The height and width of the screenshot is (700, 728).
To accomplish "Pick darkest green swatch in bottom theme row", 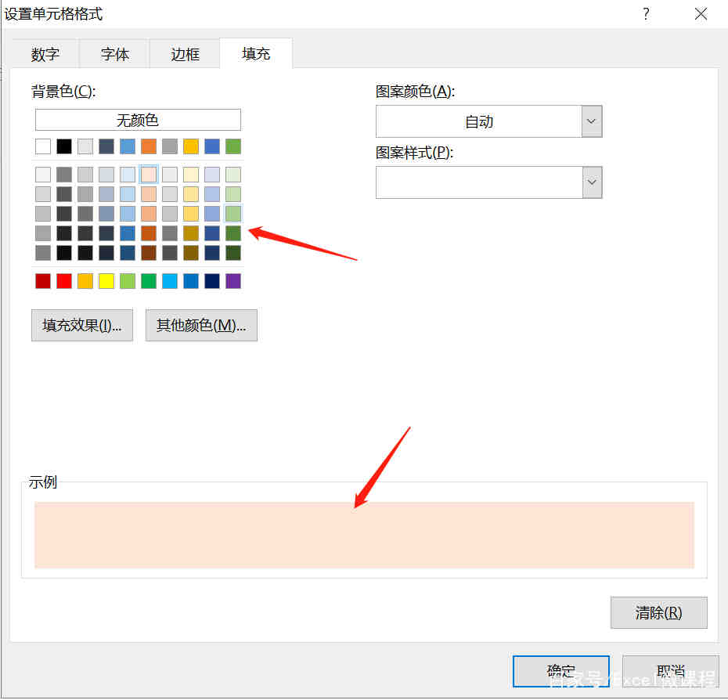I will (x=233, y=253).
